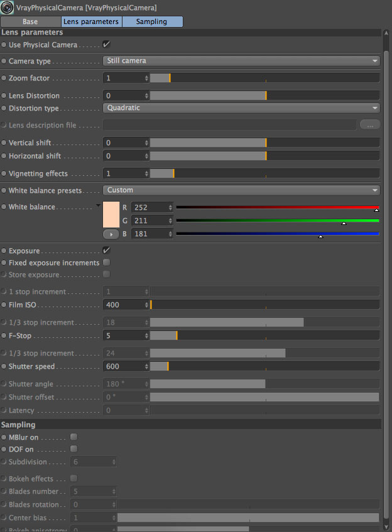Click the scrollbar up arrow
The width and height of the screenshot is (392, 532).
click(x=386, y=33)
